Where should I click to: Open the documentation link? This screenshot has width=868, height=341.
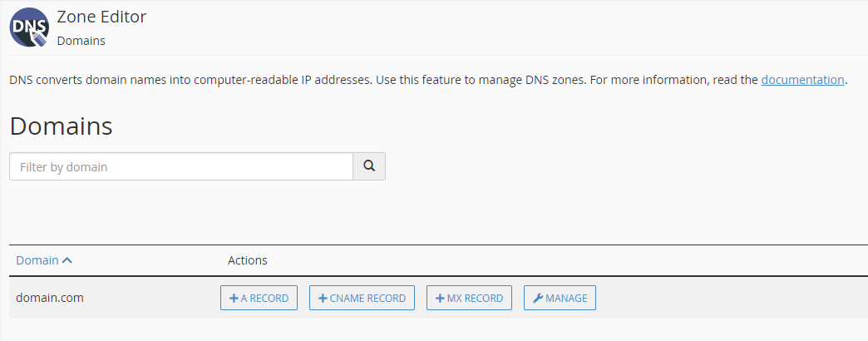[x=802, y=80]
